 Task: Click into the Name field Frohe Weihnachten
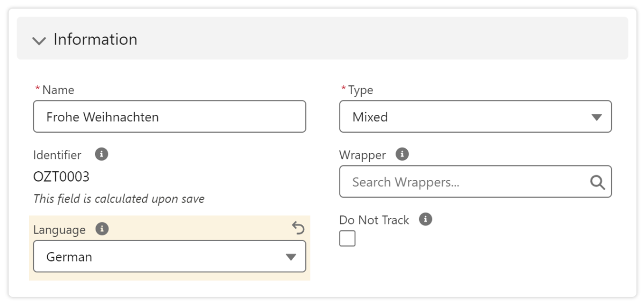(169, 117)
